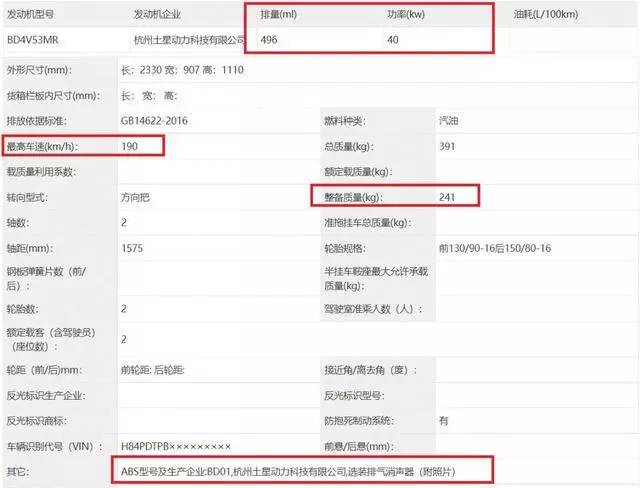
Task: Click the 外形尺寸(mm) label
Action: click(39, 70)
